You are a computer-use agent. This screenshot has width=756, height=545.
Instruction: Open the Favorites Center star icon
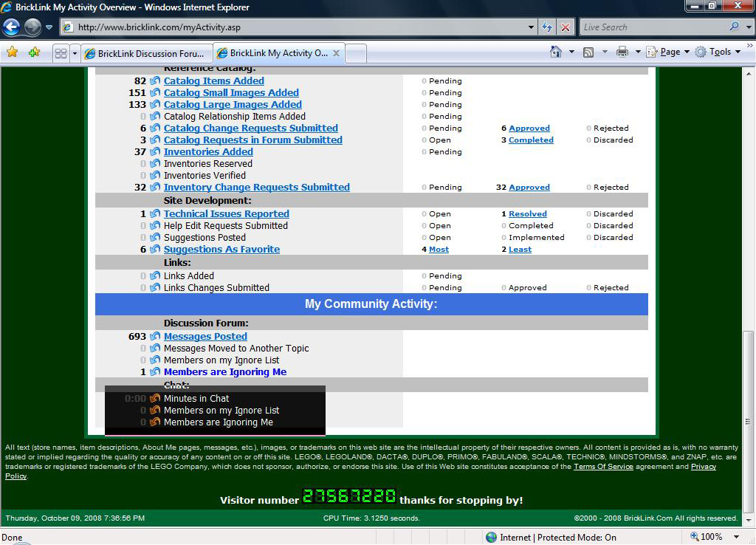(x=12, y=52)
